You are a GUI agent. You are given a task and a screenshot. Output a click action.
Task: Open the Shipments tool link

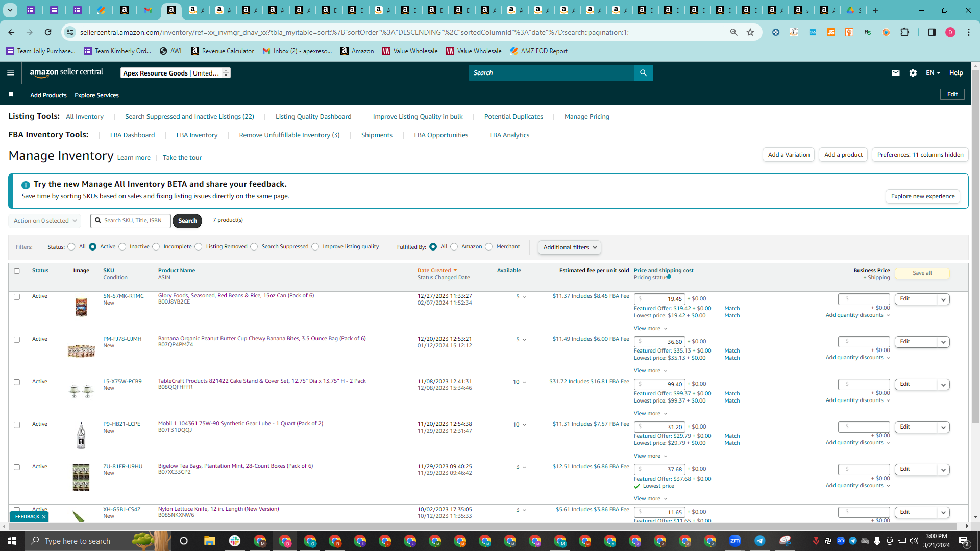pos(377,135)
